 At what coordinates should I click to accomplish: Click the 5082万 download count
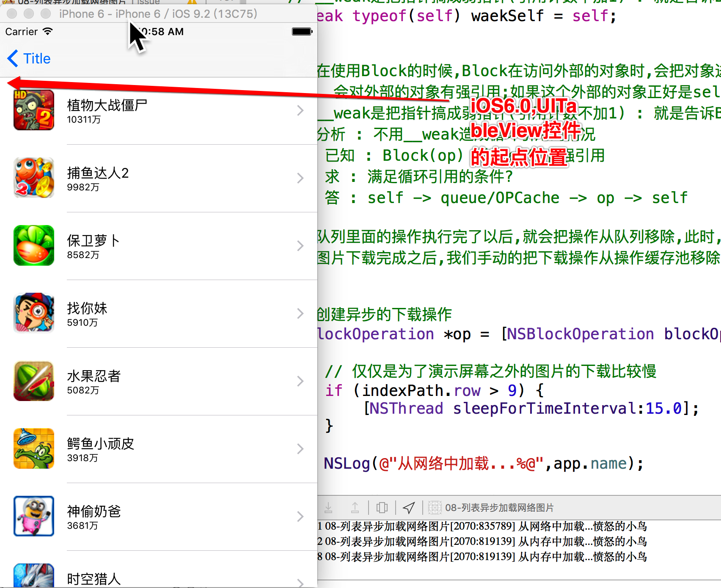coord(83,390)
